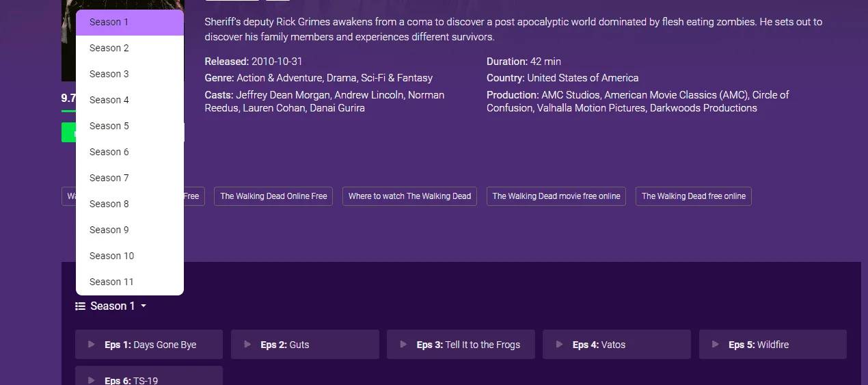Select Season 5 entry
This screenshot has width=868, height=385.
[x=130, y=126]
